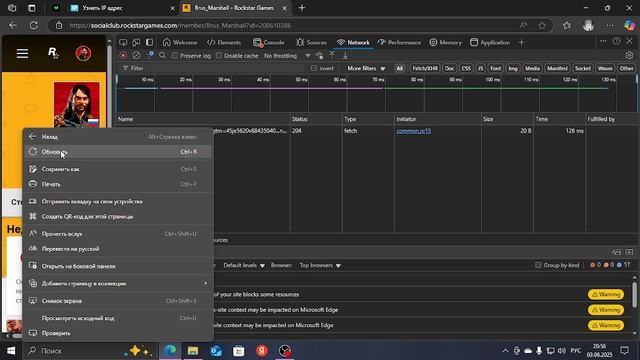Viewport: 640px width, 360px height.
Task: Open Application tab
Action: (490, 42)
